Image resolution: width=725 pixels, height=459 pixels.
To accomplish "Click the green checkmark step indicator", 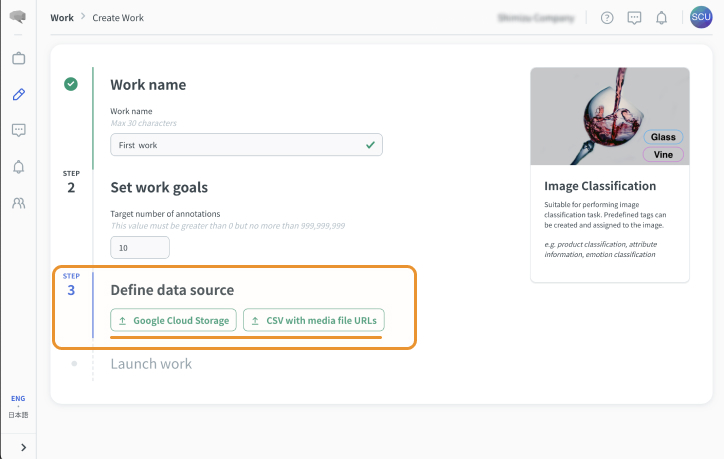I will tap(71, 84).
